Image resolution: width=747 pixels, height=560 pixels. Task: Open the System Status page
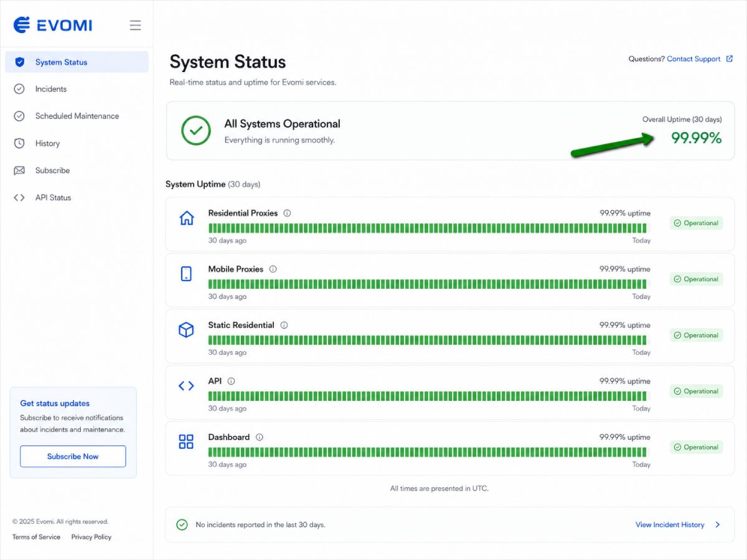click(77, 62)
